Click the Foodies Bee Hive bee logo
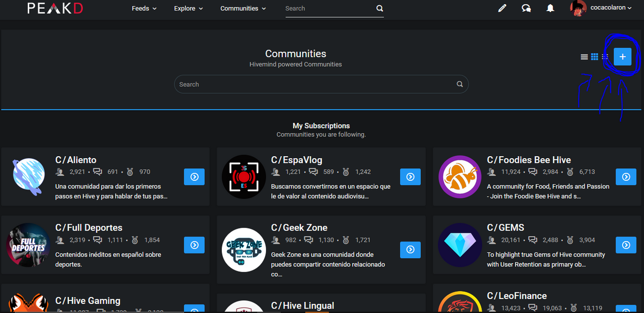 [x=460, y=177]
